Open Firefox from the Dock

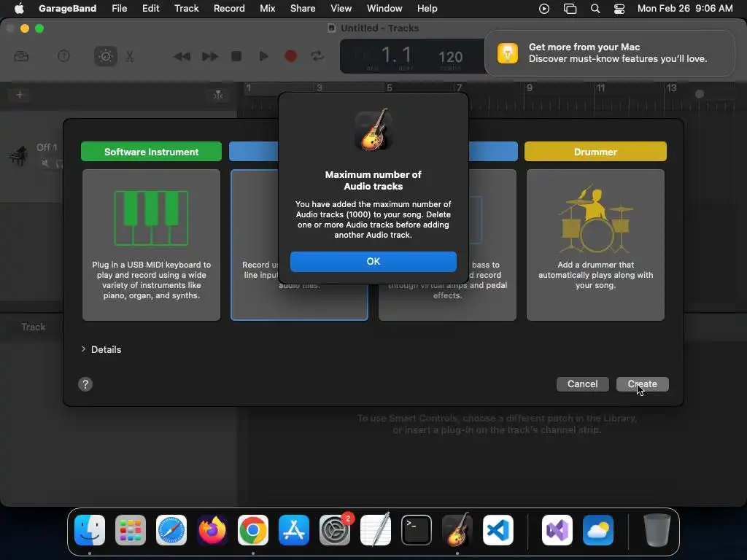click(212, 530)
